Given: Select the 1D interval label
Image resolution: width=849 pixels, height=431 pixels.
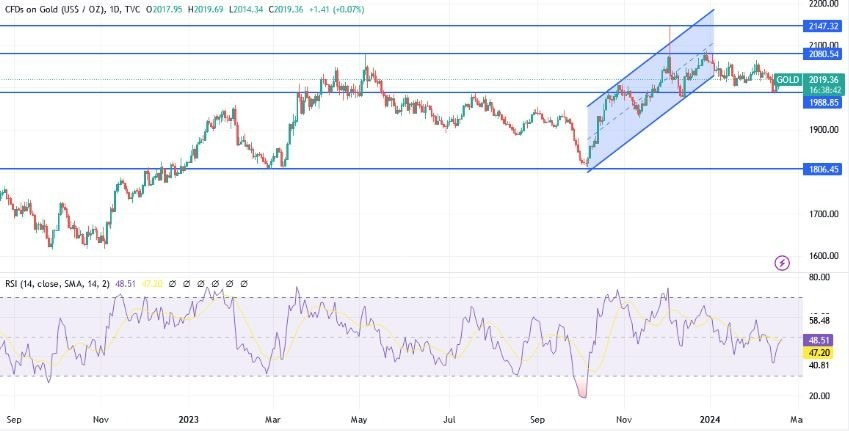Looking at the screenshot, I should coord(114,10).
